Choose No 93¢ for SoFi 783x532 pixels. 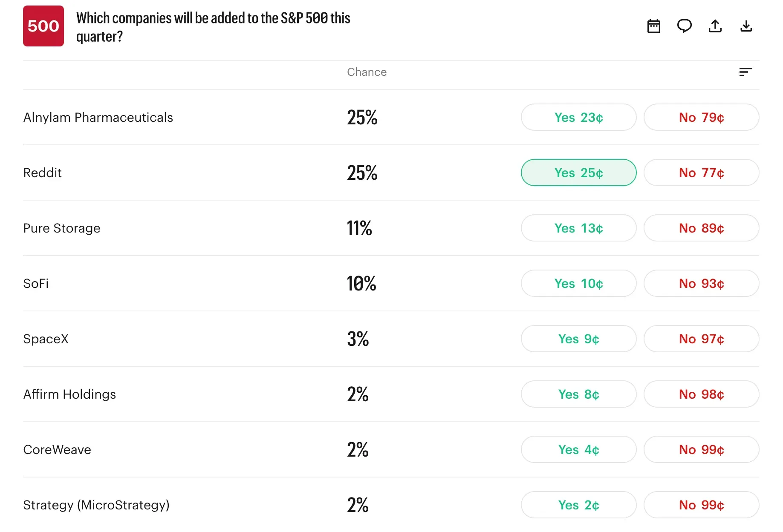point(701,283)
